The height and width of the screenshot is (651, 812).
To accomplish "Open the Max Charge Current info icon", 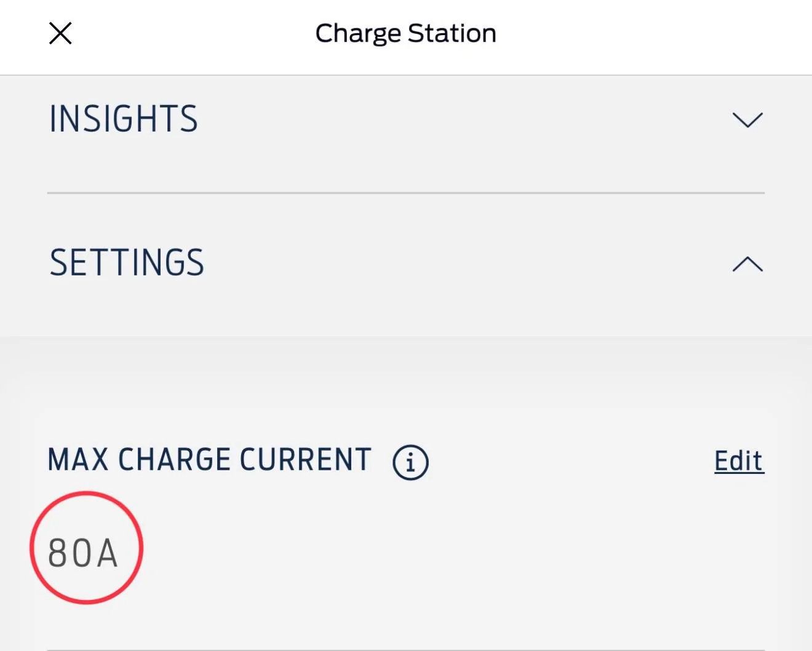I will [x=410, y=462].
